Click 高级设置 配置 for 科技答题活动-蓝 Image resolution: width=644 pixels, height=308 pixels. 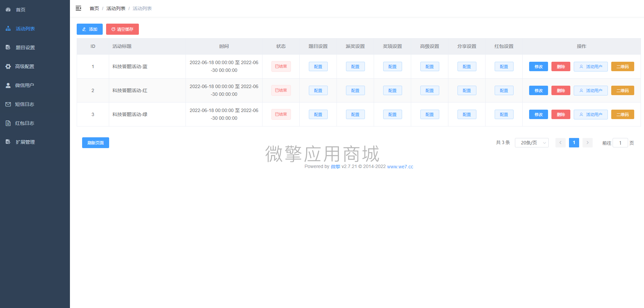pyautogui.click(x=430, y=66)
